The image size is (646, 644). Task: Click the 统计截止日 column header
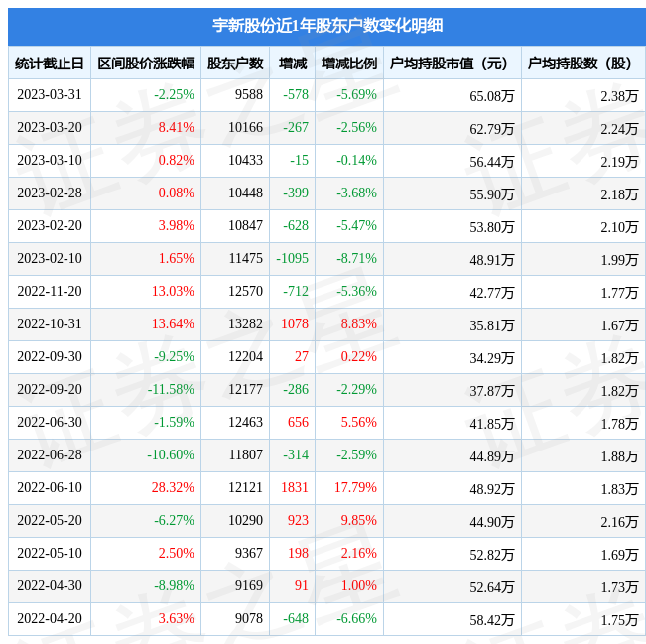coord(50,64)
